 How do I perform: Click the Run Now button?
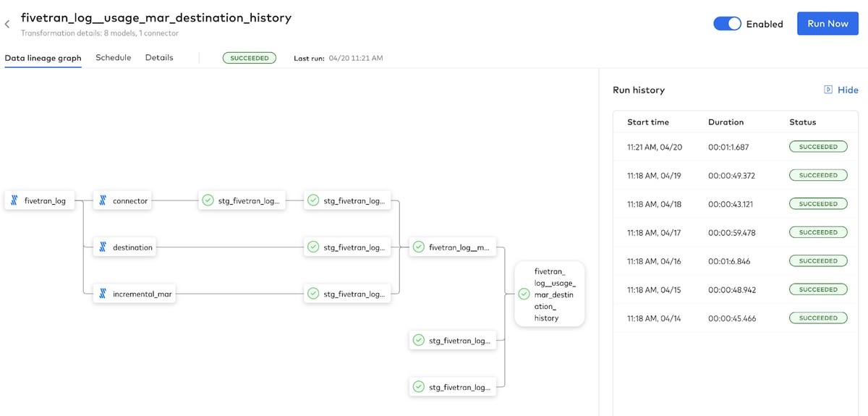827,23
